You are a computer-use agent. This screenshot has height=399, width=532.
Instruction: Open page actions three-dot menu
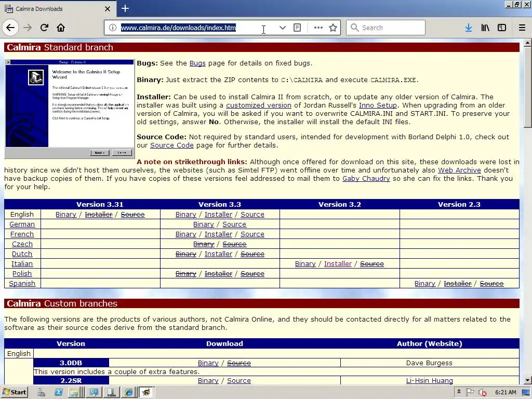[318, 28]
